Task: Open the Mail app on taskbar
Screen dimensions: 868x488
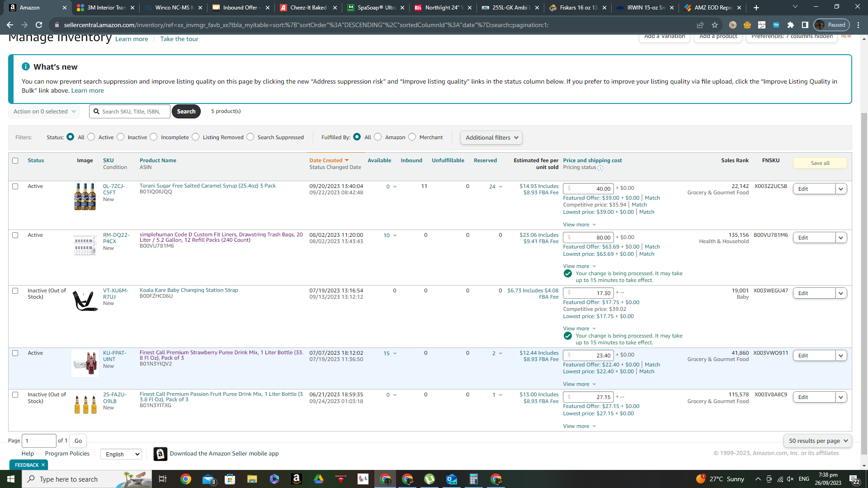Action: [x=208, y=479]
